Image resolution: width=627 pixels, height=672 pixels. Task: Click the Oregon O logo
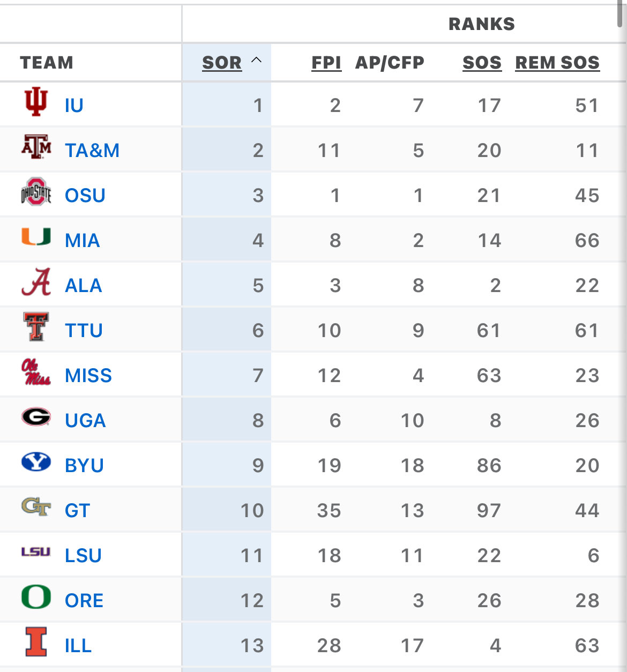tap(36, 597)
